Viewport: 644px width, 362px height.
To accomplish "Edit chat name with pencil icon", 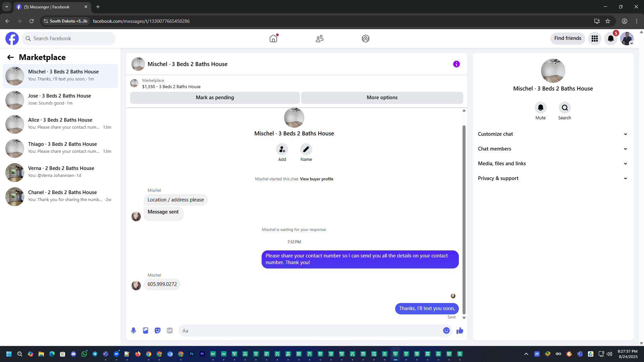I will coord(306,149).
